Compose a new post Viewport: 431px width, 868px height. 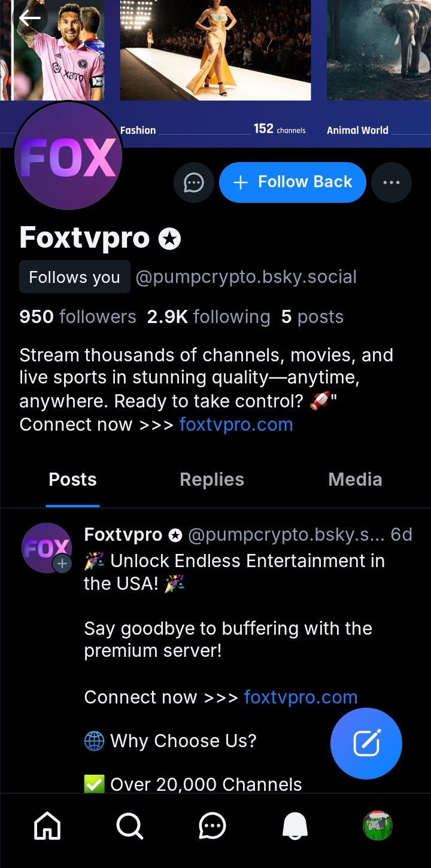pyautogui.click(x=366, y=743)
